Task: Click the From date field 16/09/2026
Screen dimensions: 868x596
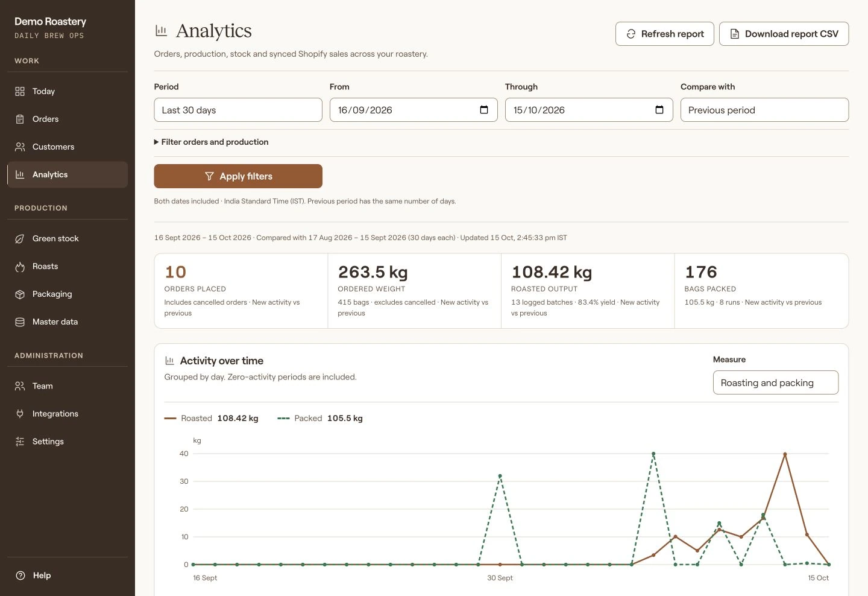Action: [x=414, y=110]
